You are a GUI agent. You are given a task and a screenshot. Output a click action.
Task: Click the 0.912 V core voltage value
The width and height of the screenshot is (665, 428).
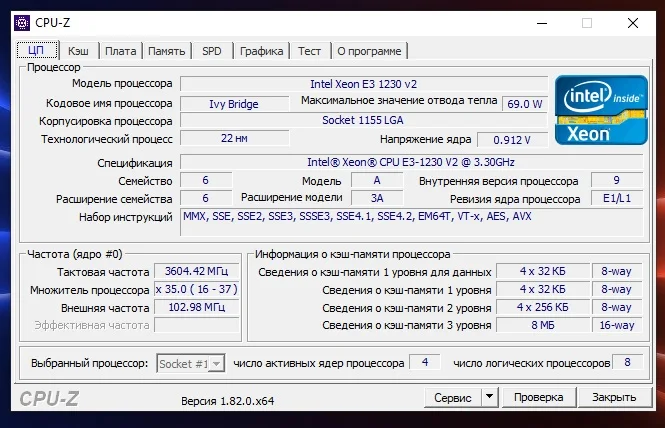[512, 140]
